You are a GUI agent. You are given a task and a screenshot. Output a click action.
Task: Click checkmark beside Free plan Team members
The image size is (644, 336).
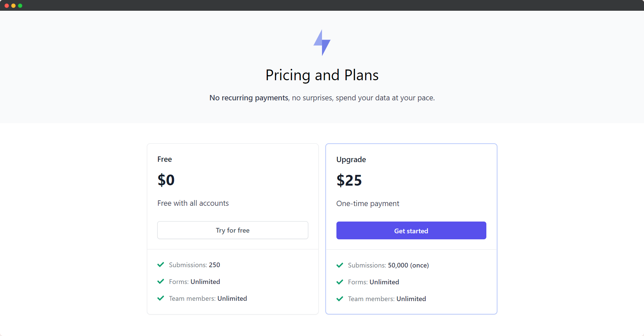coord(161,298)
